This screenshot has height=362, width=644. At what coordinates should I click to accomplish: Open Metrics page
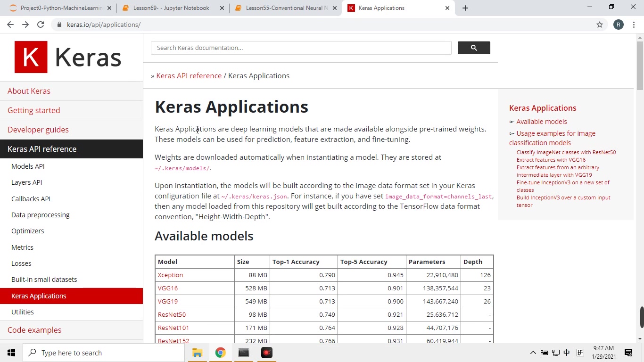[x=22, y=247]
